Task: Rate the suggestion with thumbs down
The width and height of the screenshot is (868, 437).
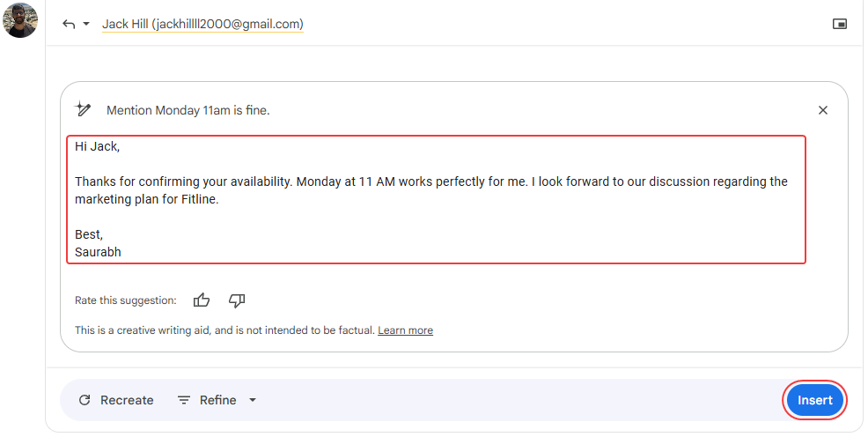Action: pos(237,300)
